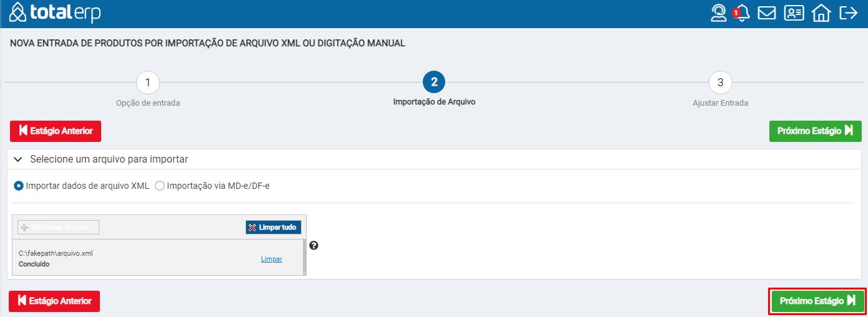
Task: Open notifications bell with badge
Action: [741, 13]
